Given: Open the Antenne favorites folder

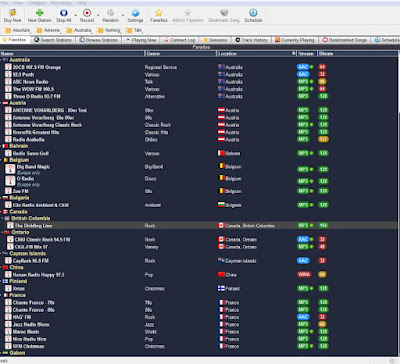Looking at the screenshot, I should tap(48, 30).
